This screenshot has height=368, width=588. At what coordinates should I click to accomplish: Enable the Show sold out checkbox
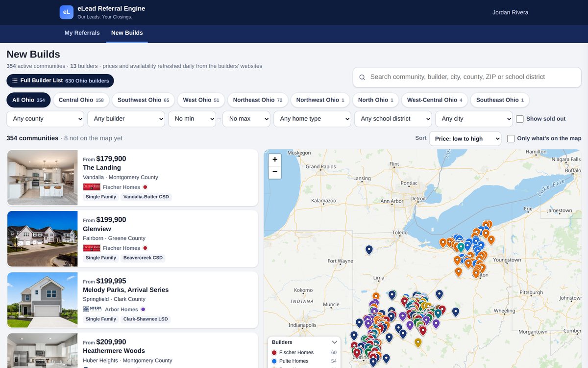click(x=520, y=119)
